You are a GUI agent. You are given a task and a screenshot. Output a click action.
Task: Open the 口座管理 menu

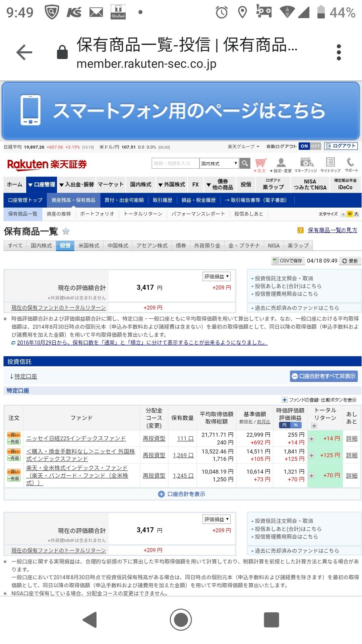point(42,184)
